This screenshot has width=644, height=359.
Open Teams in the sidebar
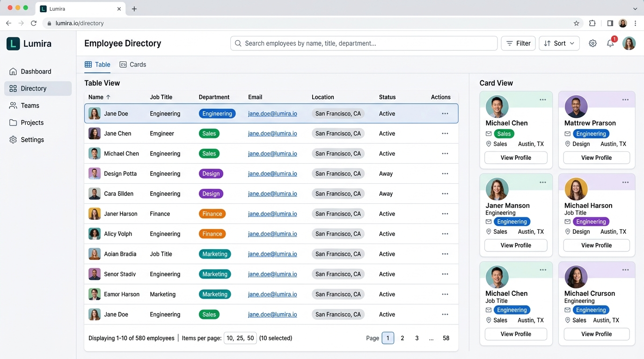coord(38,106)
